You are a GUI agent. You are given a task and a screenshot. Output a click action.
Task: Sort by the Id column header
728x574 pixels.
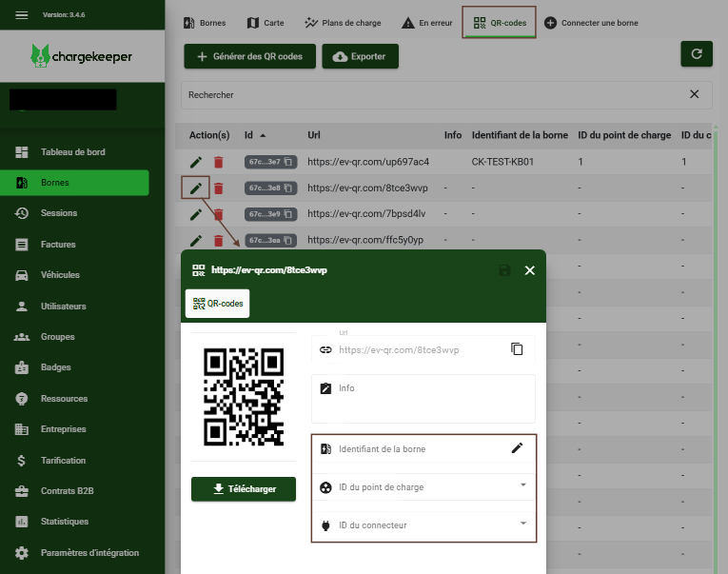[255, 135]
